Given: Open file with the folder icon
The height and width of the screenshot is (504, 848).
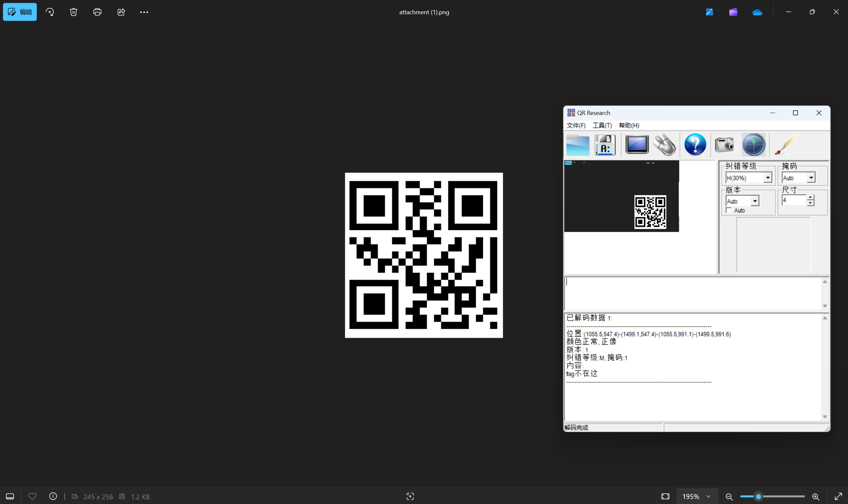Looking at the screenshot, I should [x=577, y=145].
